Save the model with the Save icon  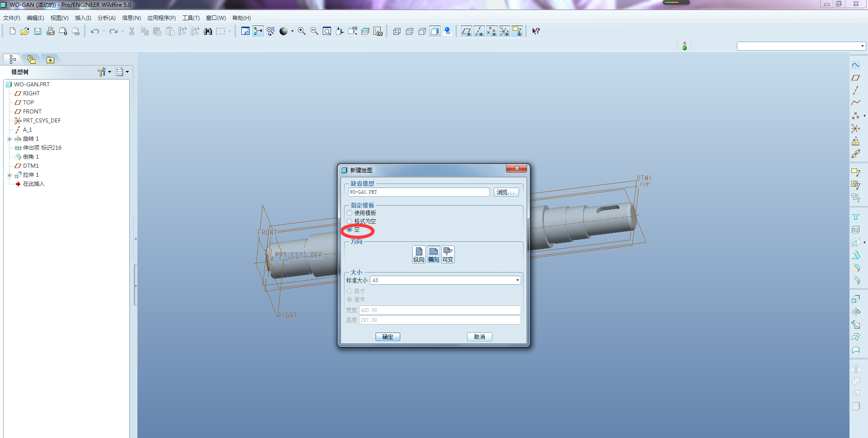38,31
